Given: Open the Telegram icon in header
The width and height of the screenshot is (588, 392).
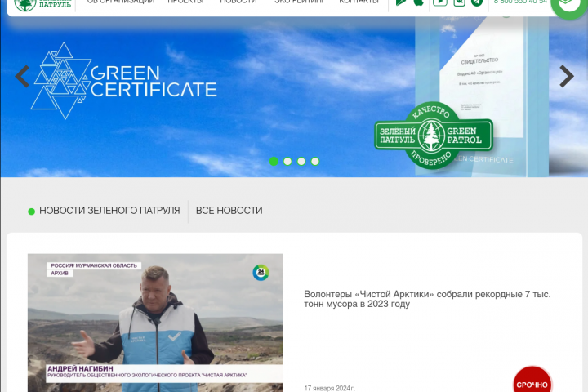Looking at the screenshot, I should click(477, 2).
